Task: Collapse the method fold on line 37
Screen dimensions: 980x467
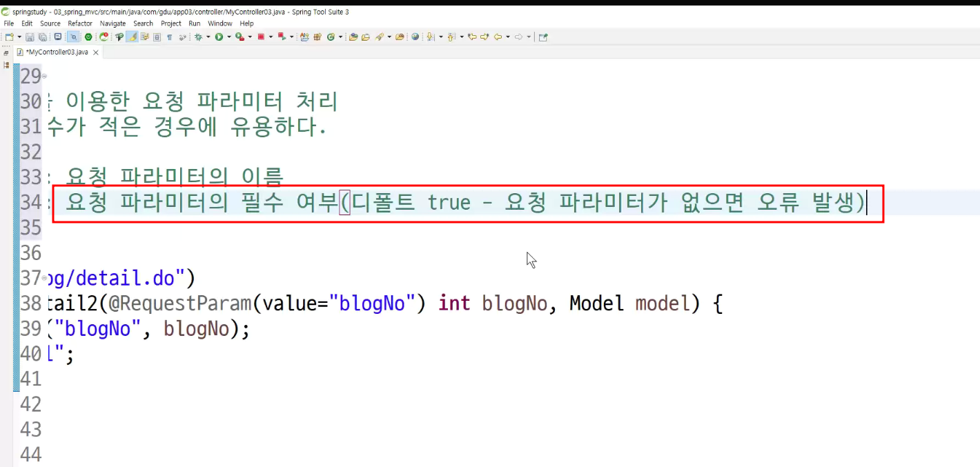Action: (x=45, y=279)
